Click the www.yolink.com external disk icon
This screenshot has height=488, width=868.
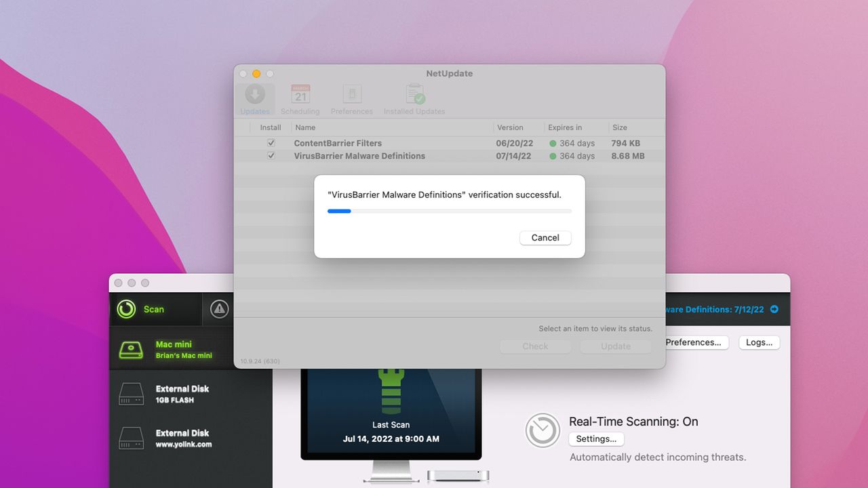tap(132, 438)
